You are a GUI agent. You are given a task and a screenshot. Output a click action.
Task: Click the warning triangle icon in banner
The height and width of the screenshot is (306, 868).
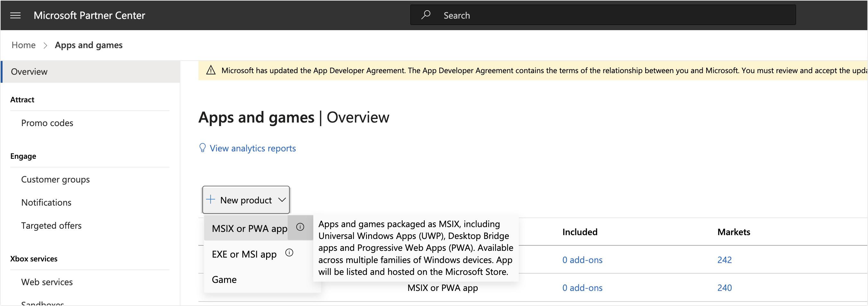coord(211,70)
